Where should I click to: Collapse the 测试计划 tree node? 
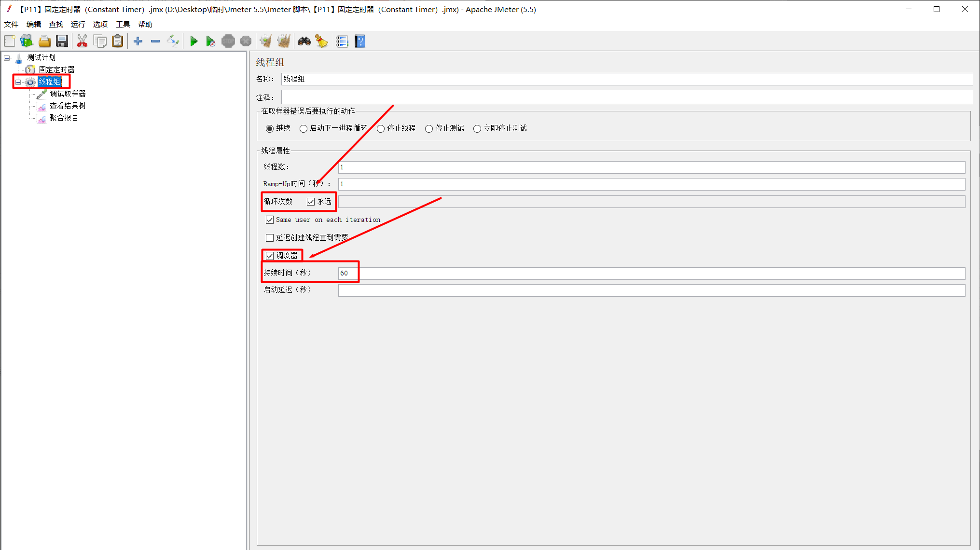point(7,58)
